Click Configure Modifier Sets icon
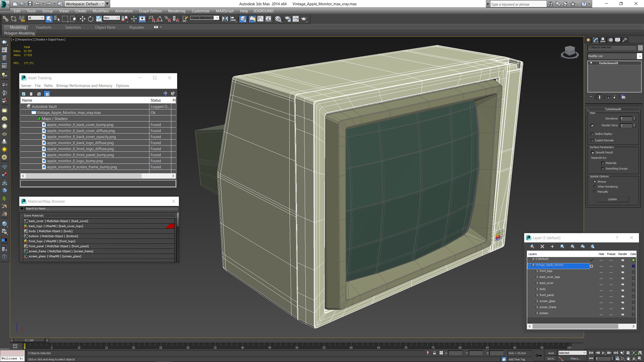The width and height of the screenshot is (644, 362). [x=623, y=97]
